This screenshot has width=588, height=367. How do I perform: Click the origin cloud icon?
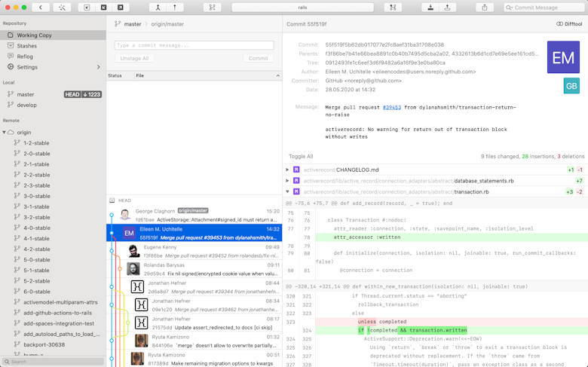tap(11, 133)
